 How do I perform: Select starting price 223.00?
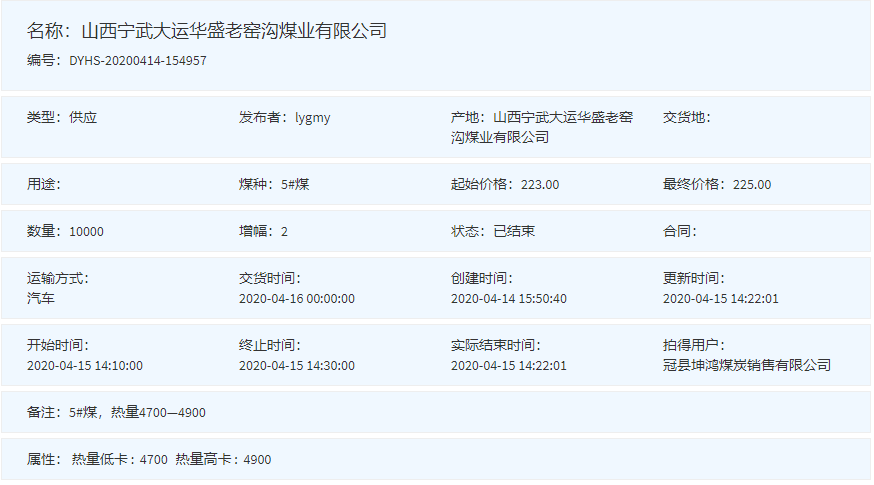tap(540, 185)
